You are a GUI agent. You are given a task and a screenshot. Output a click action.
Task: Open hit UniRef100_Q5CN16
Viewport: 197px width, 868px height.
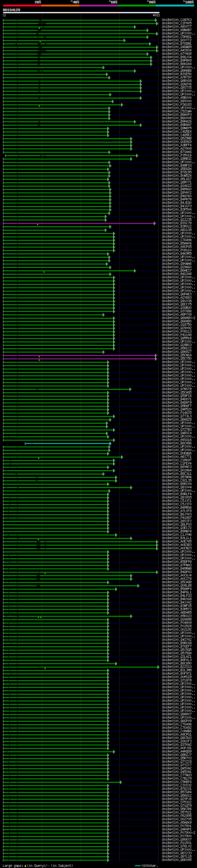[177, 355]
